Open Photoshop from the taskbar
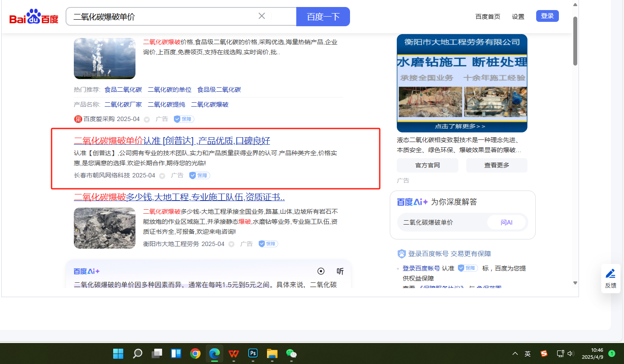Image resolution: width=624 pixels, height=364 pixels. (253, 353)
